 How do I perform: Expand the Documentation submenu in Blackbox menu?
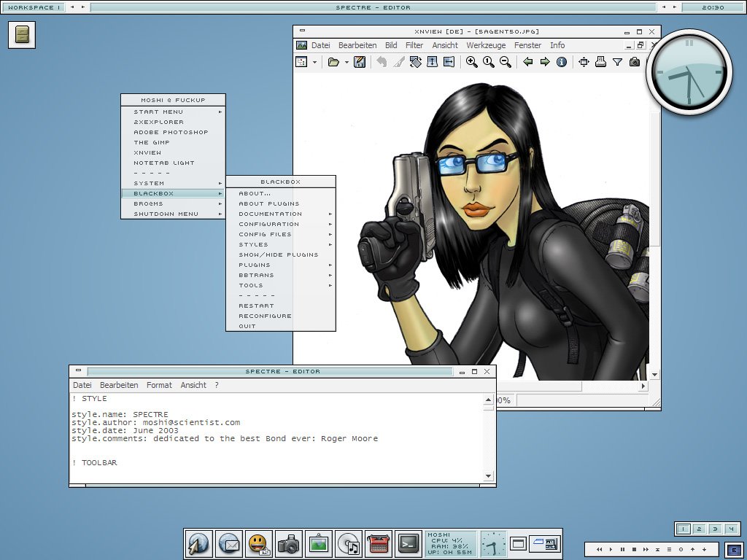click(281, 214)
